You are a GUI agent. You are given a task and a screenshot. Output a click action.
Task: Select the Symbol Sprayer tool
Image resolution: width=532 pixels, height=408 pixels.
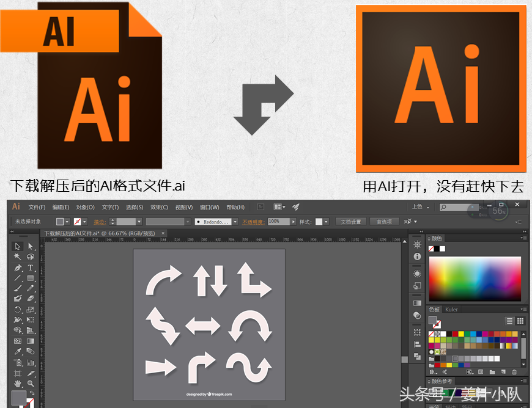click(x=18, y=363)
